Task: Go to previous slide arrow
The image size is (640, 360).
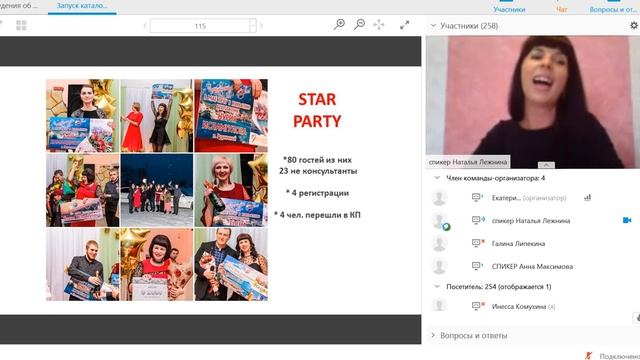Action: click(145, 26)
